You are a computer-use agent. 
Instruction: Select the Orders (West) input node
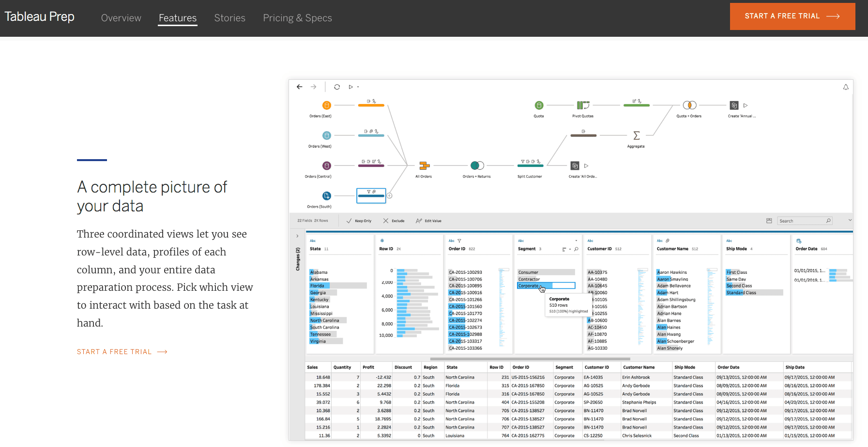point(327,135)
